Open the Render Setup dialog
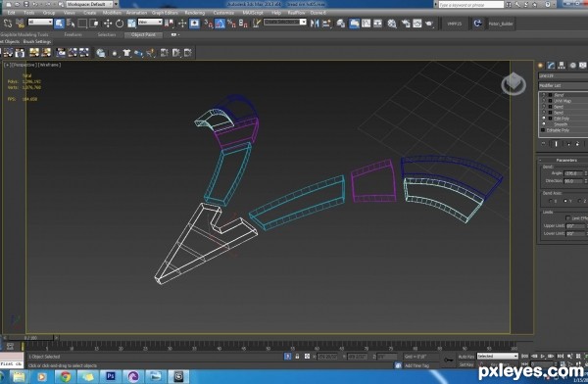The image size is (588, 384). click(406, 24)
